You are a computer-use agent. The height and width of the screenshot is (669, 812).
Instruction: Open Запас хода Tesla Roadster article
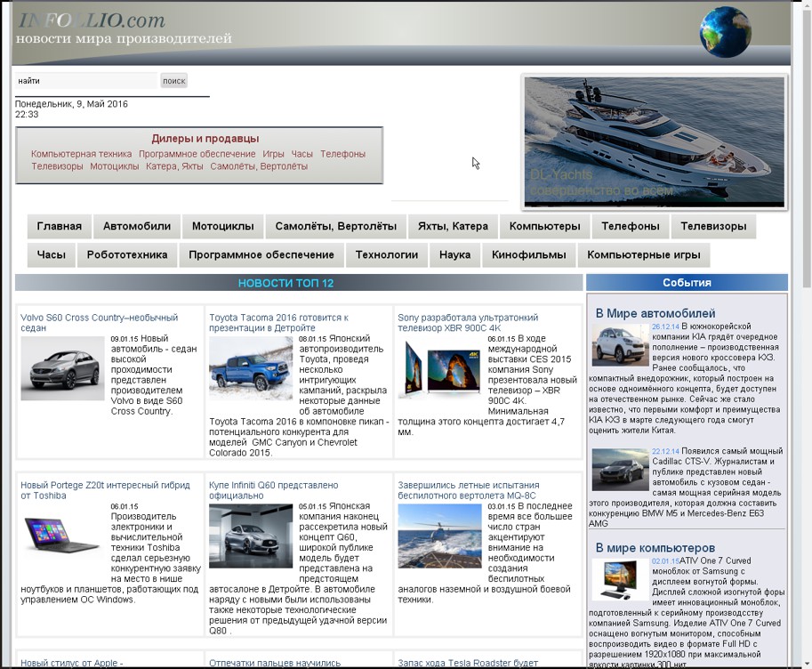[468, 663]
